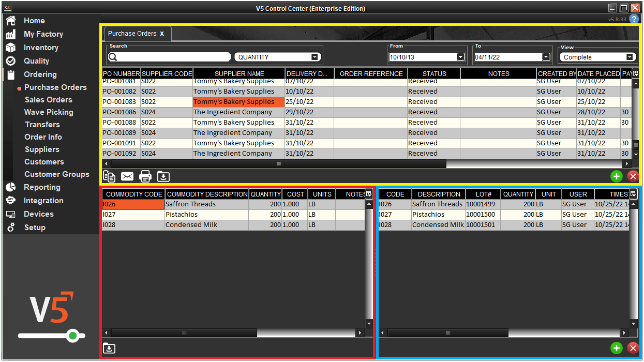This screenshot has height=362, width=644.
Task: Click commodity code I026 in lines table
Action: click(133, 204)
